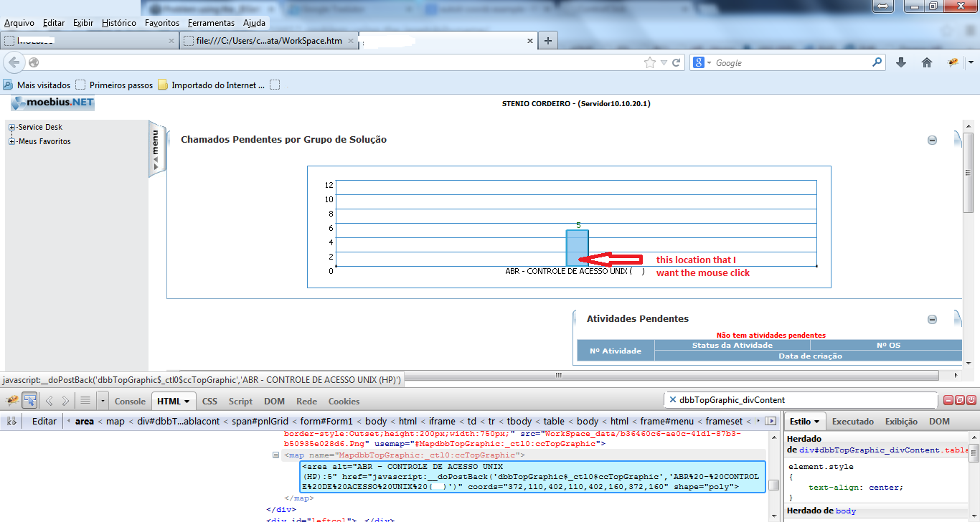Open the Estilo tab dropdown arrow

[x=817, y=422]
